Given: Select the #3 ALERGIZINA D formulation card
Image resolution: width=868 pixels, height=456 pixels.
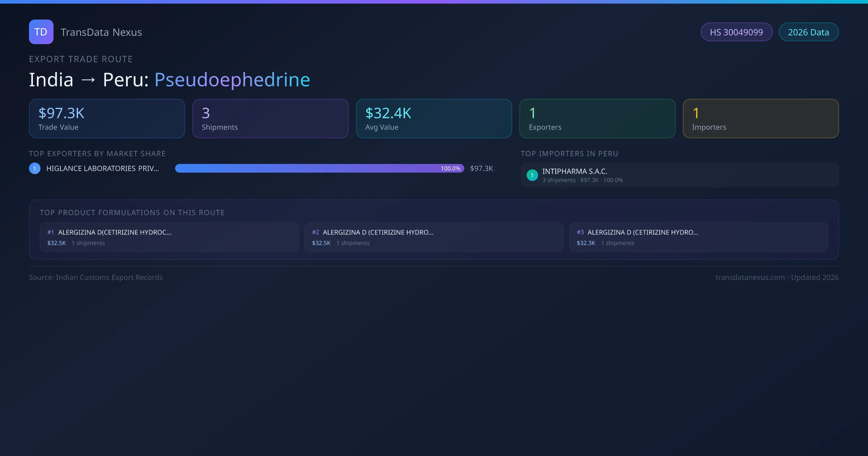Looking at the screenshot, I should click(698, 237).
